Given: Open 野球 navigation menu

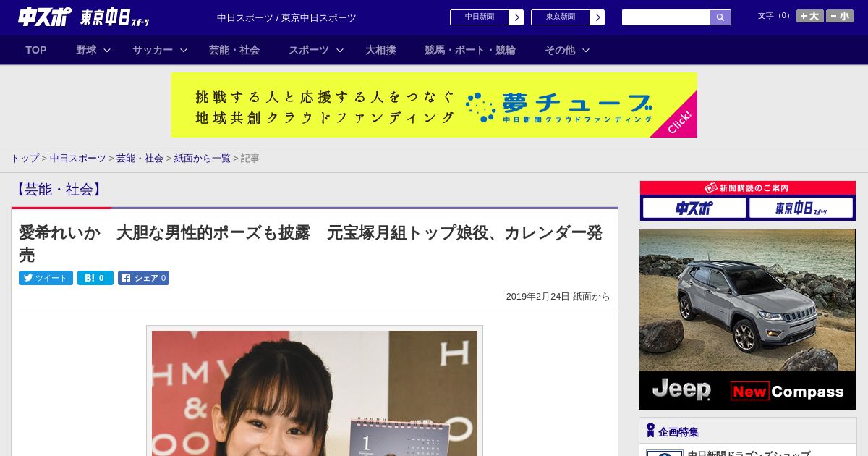Looking at the screenshot, I should (x=86, y=50).
